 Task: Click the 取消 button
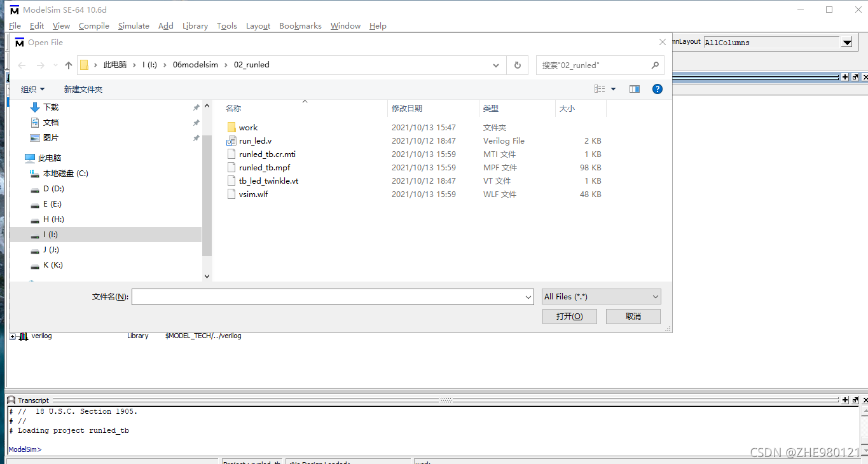click(x=633, y=317)
